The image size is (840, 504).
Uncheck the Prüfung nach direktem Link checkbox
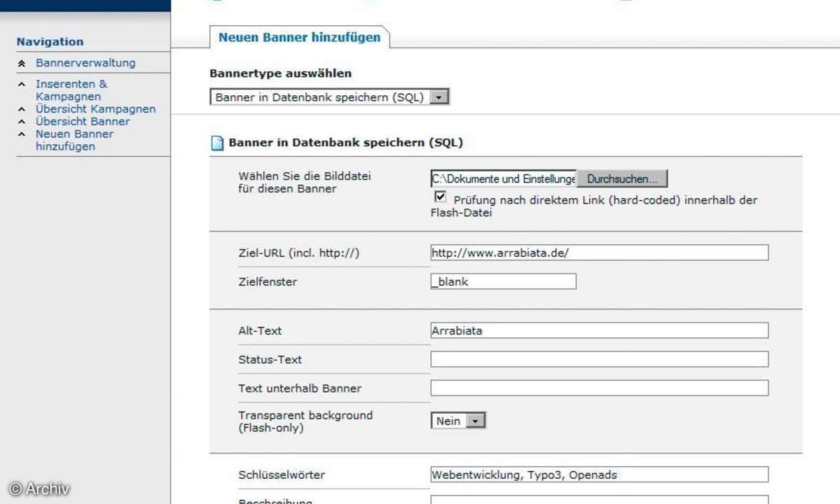pyautogui.click(x=440, y=198)
